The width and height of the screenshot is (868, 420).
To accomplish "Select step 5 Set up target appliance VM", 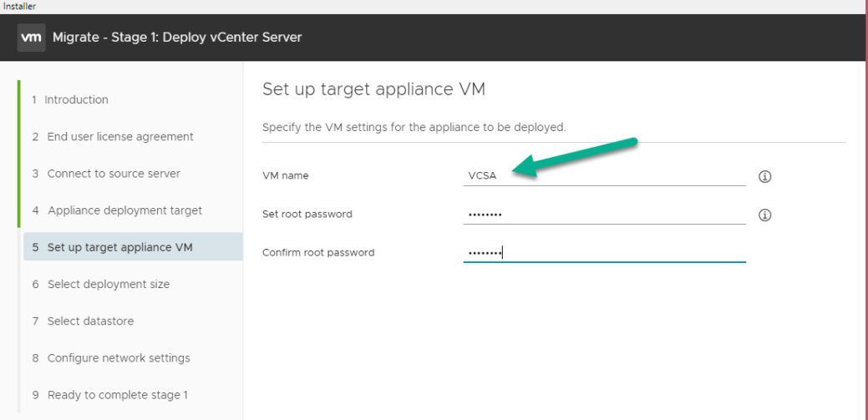I will tap(119, 247).
